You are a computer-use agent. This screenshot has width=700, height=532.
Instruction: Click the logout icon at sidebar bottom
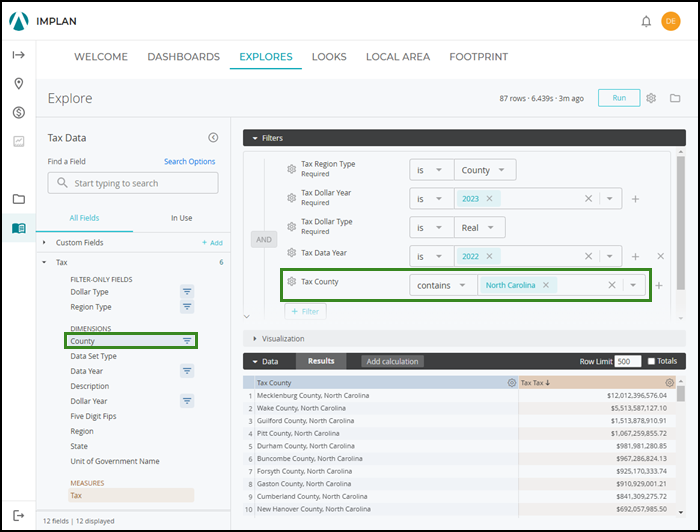[x=18, y=515]
